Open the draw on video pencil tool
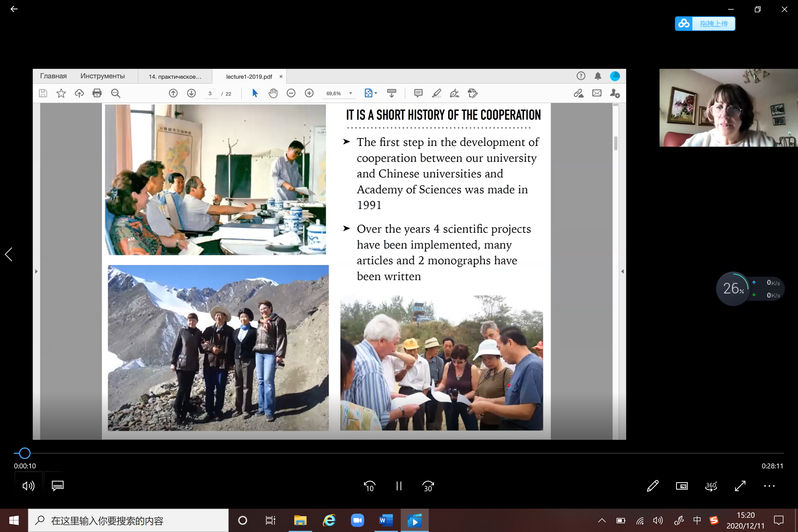 click(x=652, y=486)
